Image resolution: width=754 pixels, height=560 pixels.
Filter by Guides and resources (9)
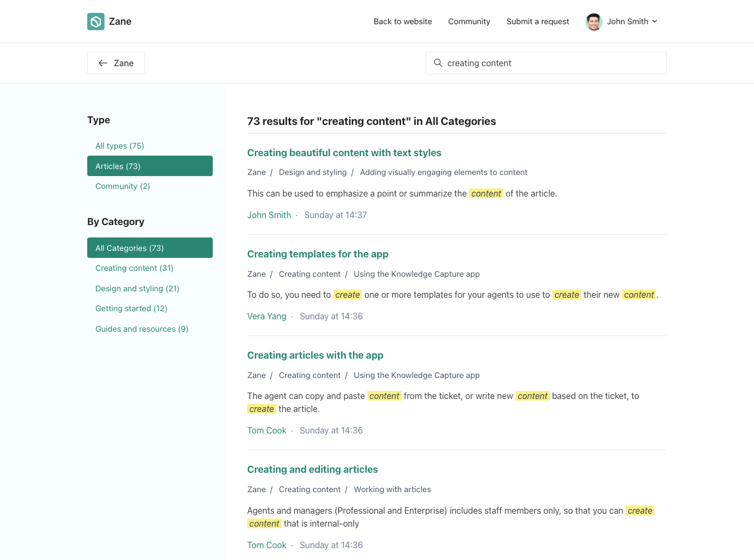[142, 329]
